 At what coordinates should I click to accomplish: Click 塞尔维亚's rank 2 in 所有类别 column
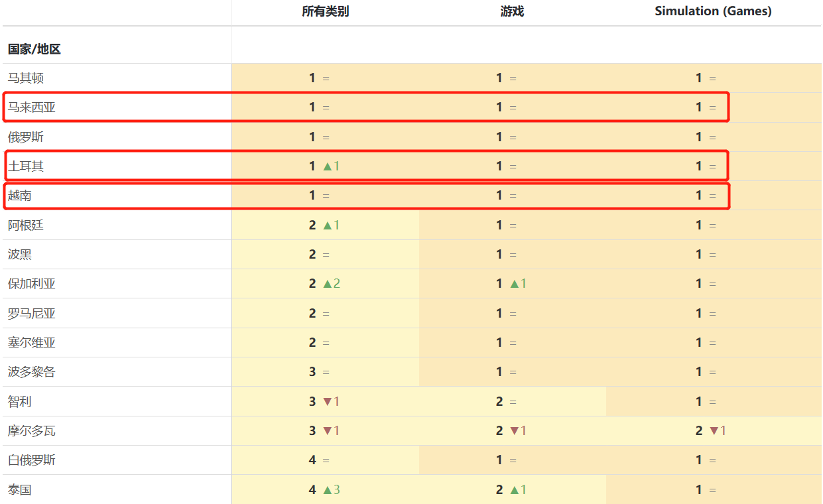[312, 343]
